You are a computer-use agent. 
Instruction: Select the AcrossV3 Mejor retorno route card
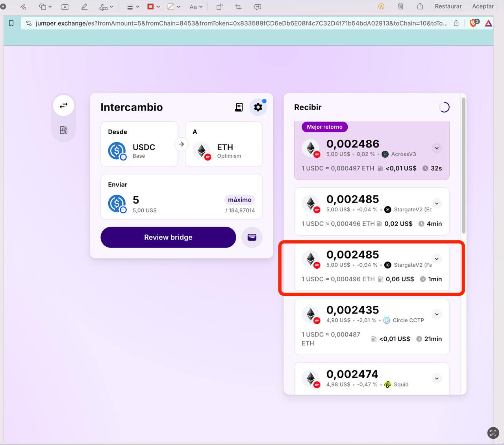(372, 151)
